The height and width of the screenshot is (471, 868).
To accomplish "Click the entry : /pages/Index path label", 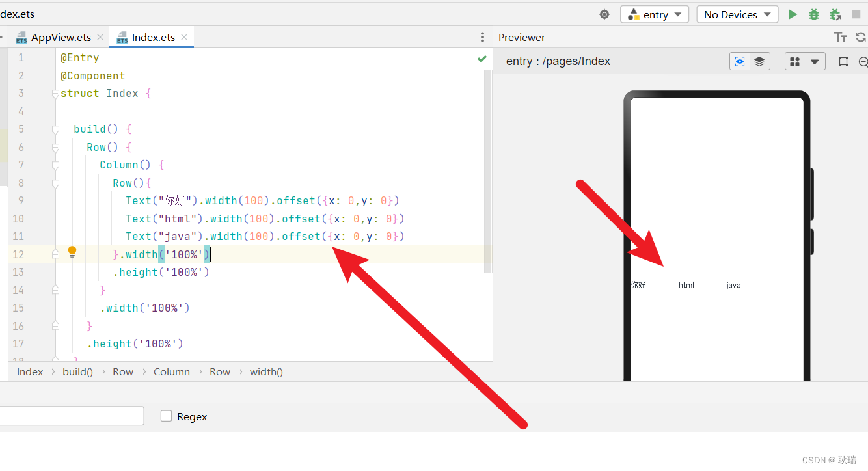I will (x=558, y=61).
